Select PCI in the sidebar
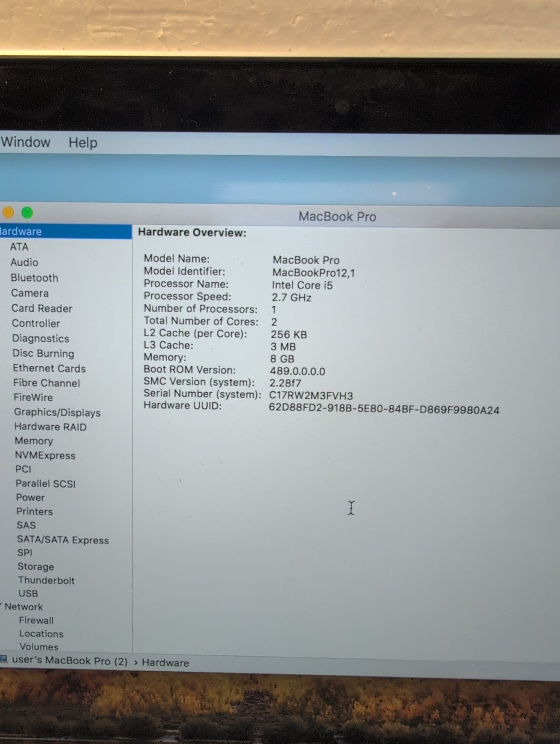This screenshot has width=560, height=744. [23, 469]
